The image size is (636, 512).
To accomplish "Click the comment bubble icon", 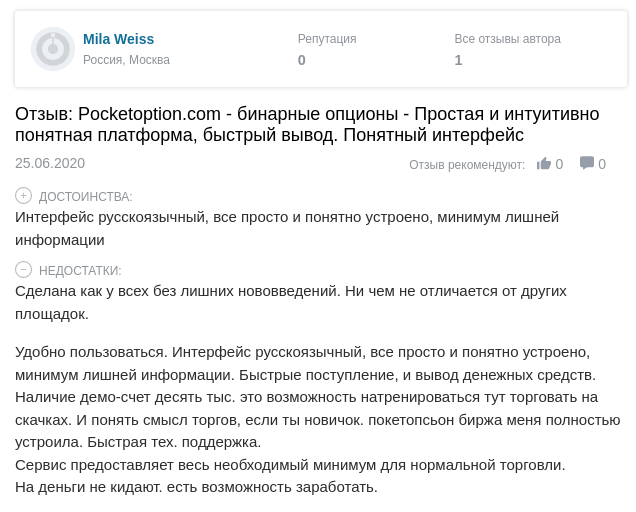I will coord(587,164).
